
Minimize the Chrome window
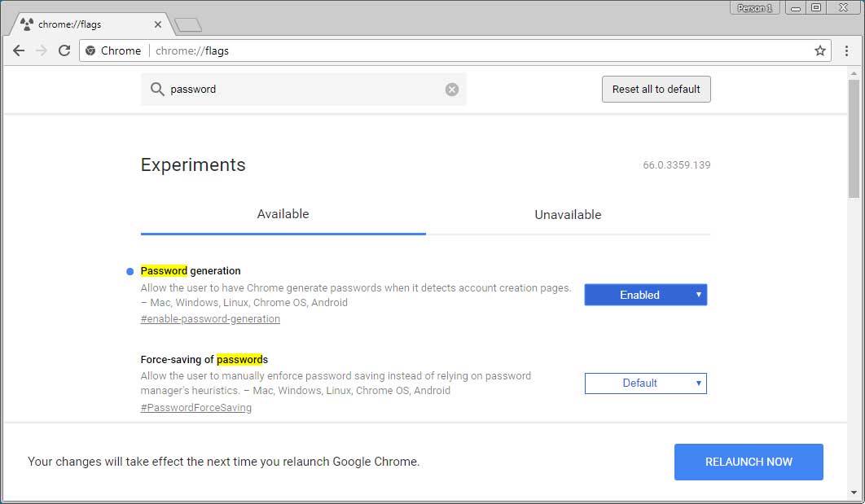tap(796, 7)
